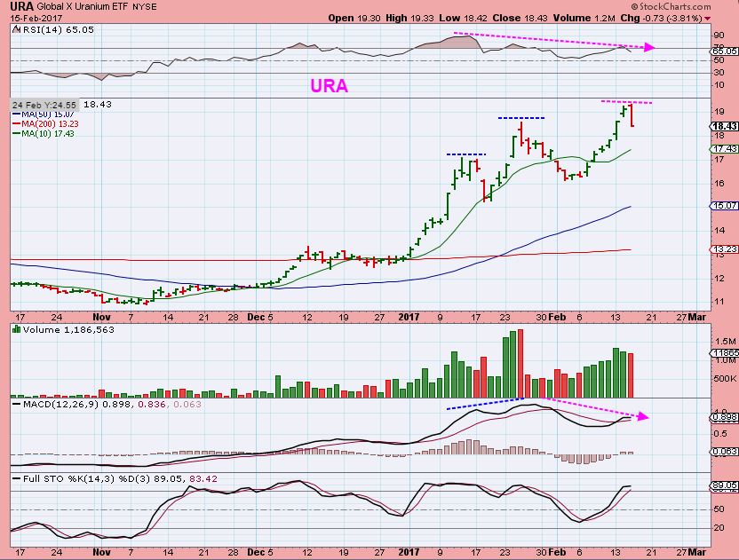Viewport: 739px width, 560px height.
Task: Click the red change arrow after Chg
Action: click(x=707, y=19)
